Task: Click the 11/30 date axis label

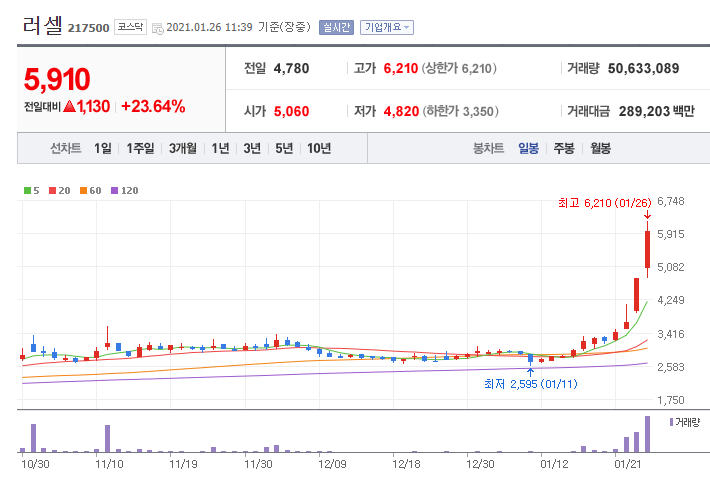Action: click(258, 464)
